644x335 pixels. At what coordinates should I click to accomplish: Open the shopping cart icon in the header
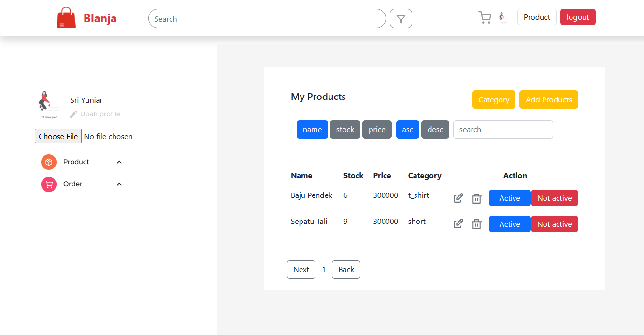(485, 17)
